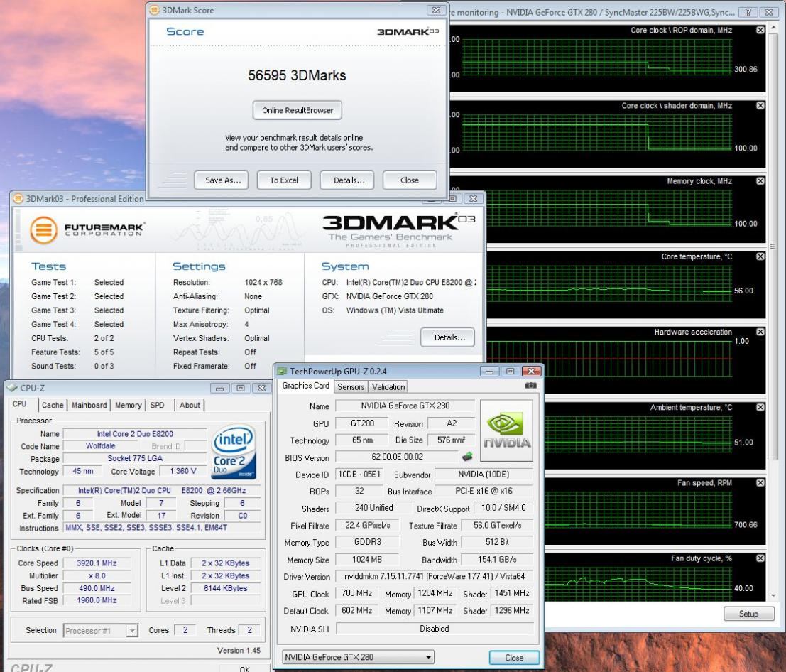Click the 56595 3DMarks score text
The height and width of the screenshot is (672, 786).
pyautogui.click(x=297, y=75)
